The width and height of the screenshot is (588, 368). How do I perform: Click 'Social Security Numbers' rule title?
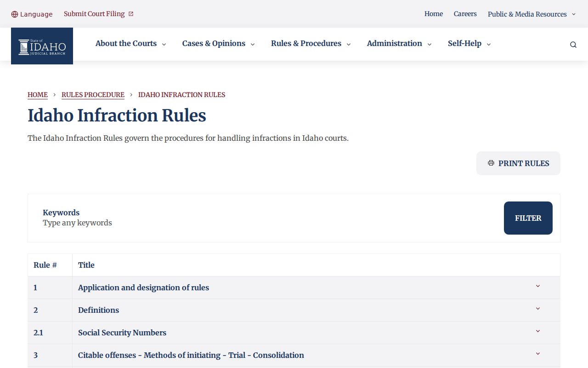tap(122, 333)
